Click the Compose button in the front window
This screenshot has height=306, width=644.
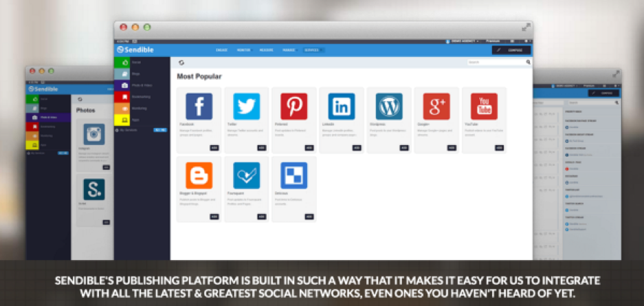[x=511, y=50]
